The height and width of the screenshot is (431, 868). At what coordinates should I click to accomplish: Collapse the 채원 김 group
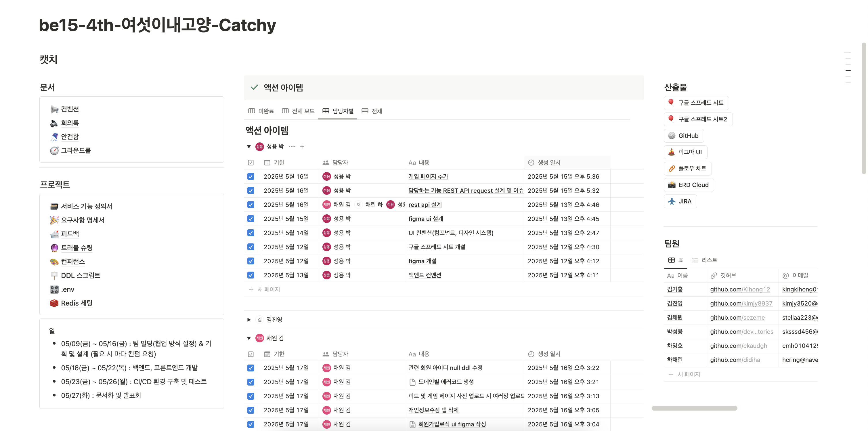(x=249, y=338)
